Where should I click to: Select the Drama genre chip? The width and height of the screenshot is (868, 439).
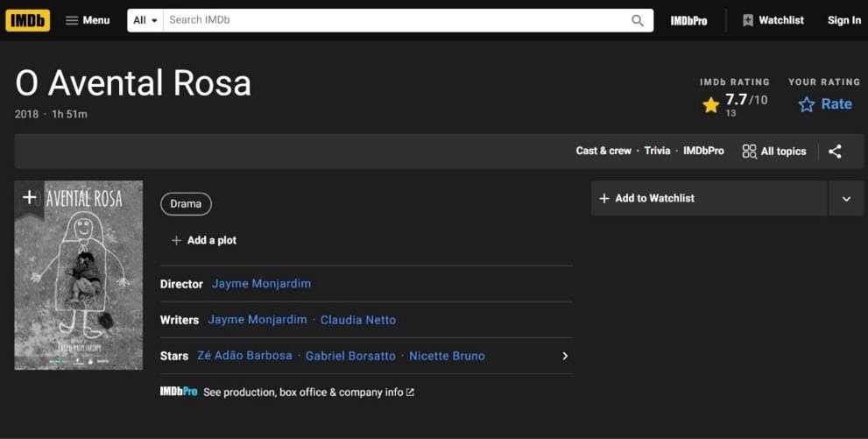(186, 203)
